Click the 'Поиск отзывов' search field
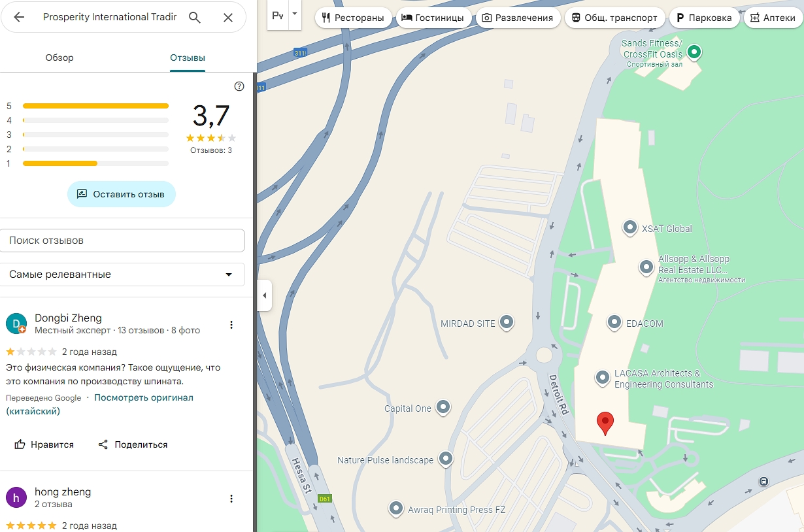 point(122,241)
